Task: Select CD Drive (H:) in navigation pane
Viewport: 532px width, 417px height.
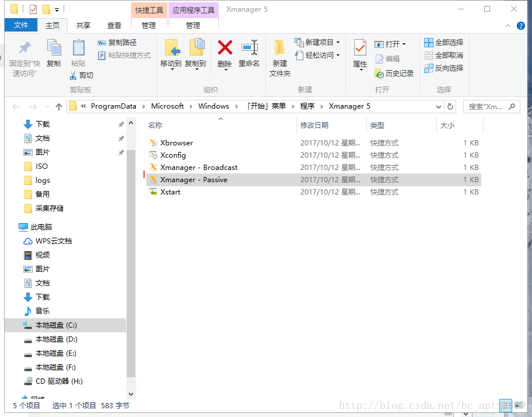Action: 59,381
